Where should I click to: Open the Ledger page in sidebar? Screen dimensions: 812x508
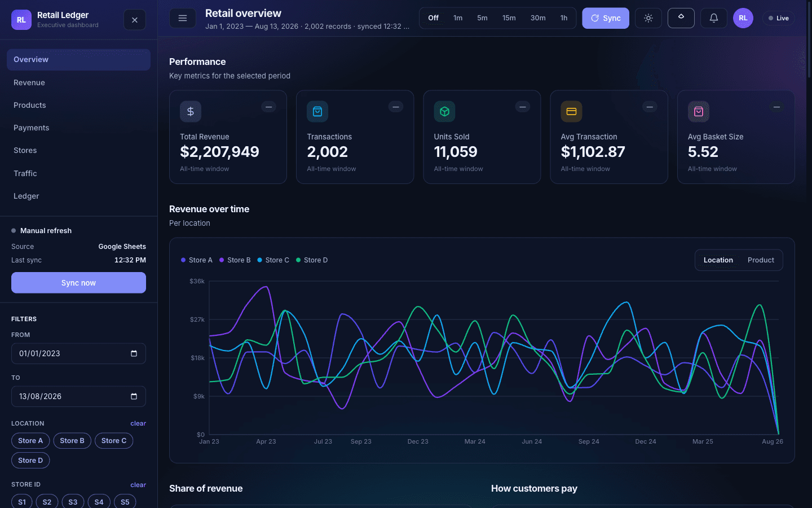tap(78, 196)
